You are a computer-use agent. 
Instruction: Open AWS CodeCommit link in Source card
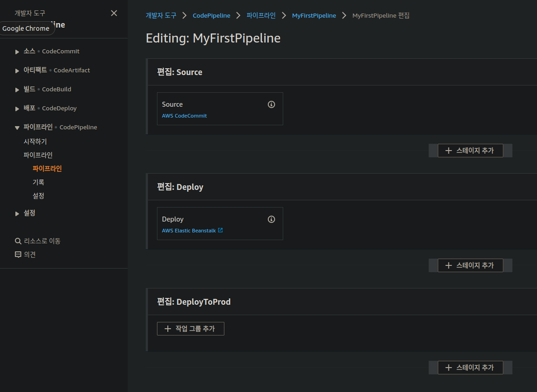point(184,116)
